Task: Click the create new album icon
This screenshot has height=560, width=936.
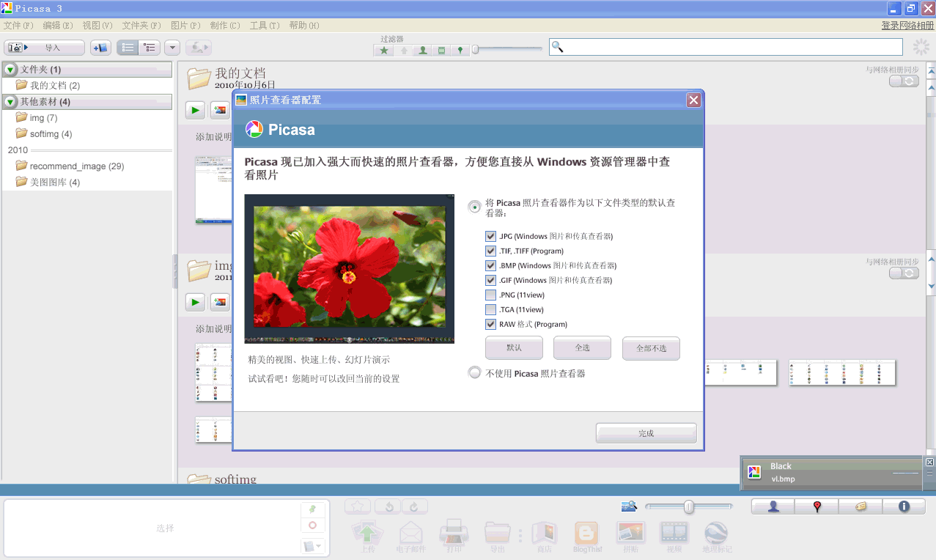Action: point(100,48)
